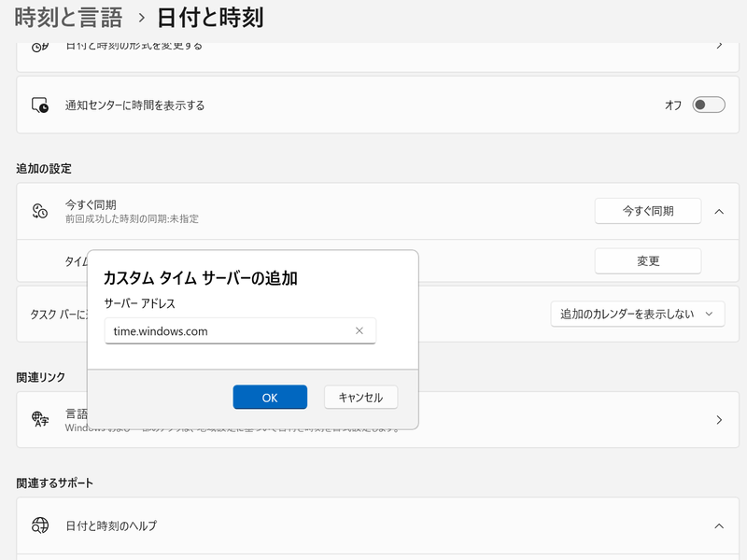Click the 変更 button for the time zone
The height and width of the screenshot is (560, 747).
tap(648, 261)
